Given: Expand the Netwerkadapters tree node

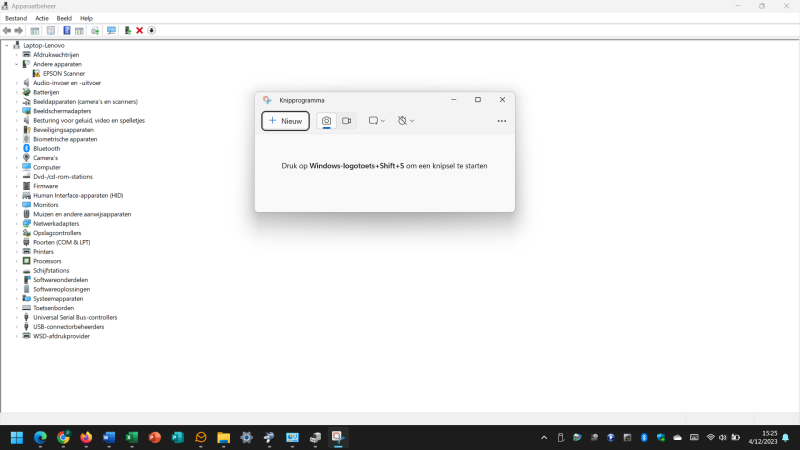Looking at the screenshot, I should pyautogui.click(x=17, y=224).
